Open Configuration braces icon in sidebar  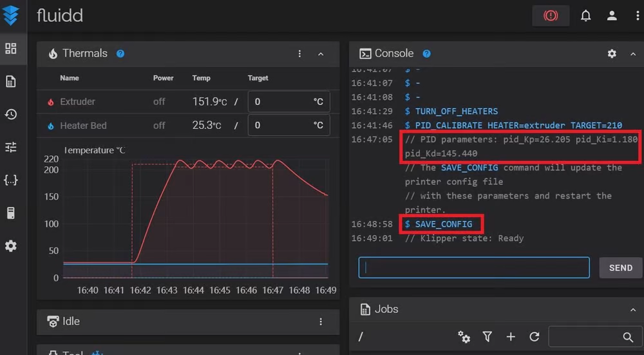(x=11, y=180)
